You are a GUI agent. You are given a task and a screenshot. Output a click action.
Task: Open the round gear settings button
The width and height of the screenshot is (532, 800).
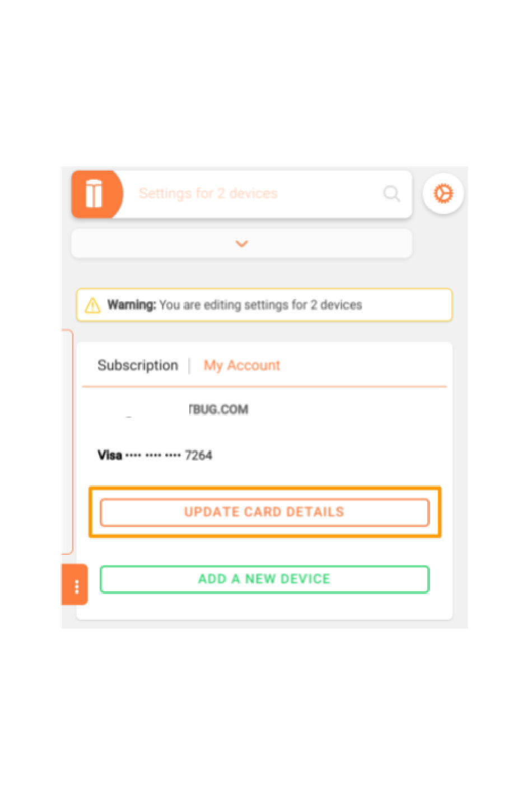(443, 194)
